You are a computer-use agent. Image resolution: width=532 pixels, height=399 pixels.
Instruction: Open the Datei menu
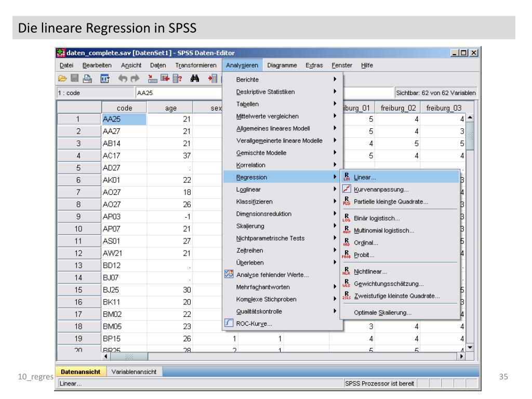point(66,65)
